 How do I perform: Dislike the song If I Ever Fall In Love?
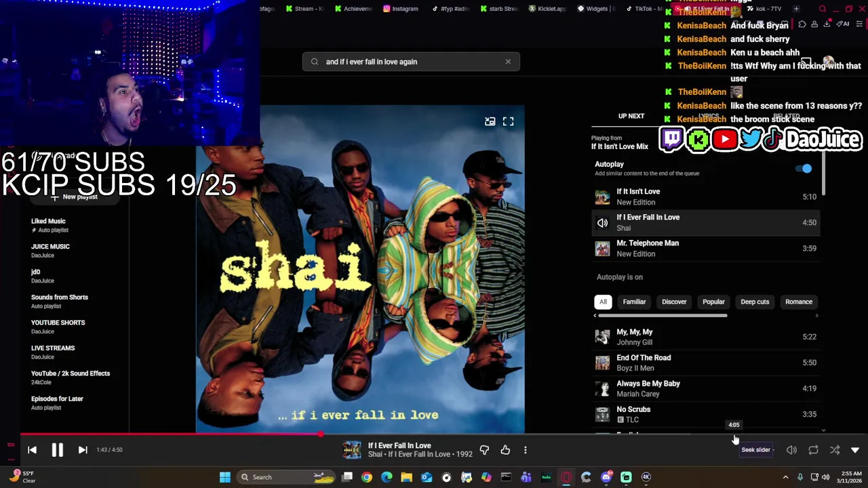pyautogui.click(x=484, y=450)
